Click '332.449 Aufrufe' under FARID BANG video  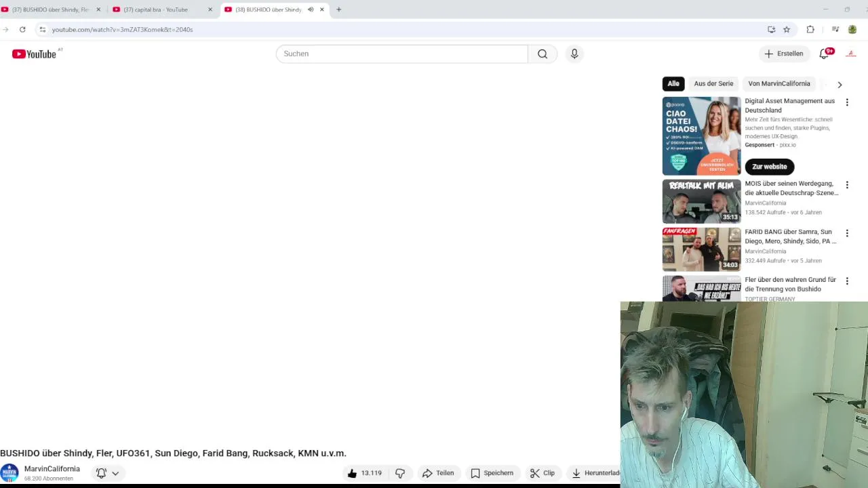click(x=765, y=260)
